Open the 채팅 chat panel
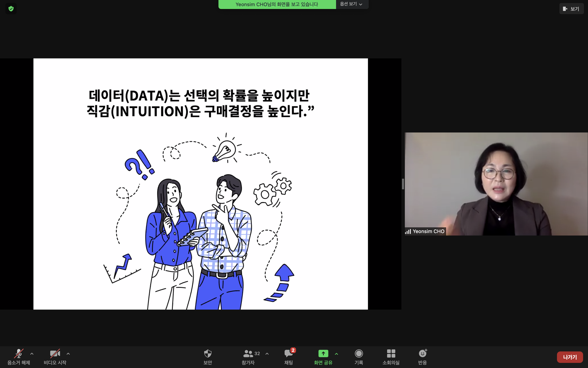 [x=289, y=357]
